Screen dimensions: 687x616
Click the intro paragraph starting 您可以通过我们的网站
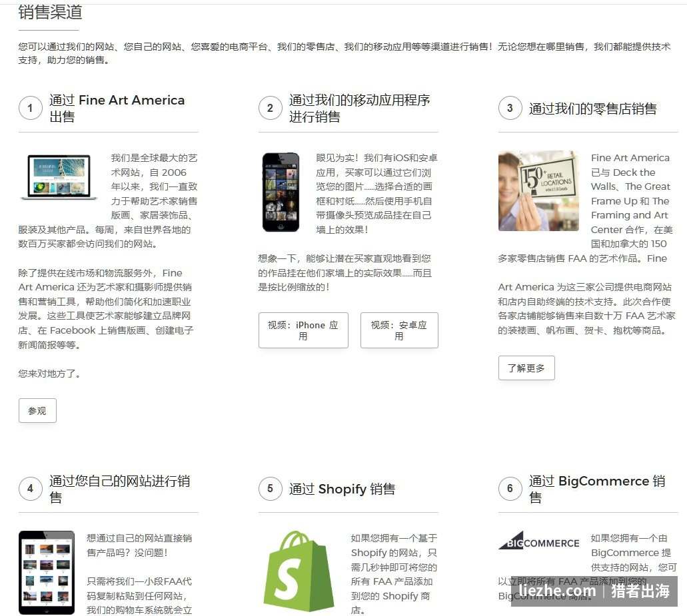click(x=344, y=53)
